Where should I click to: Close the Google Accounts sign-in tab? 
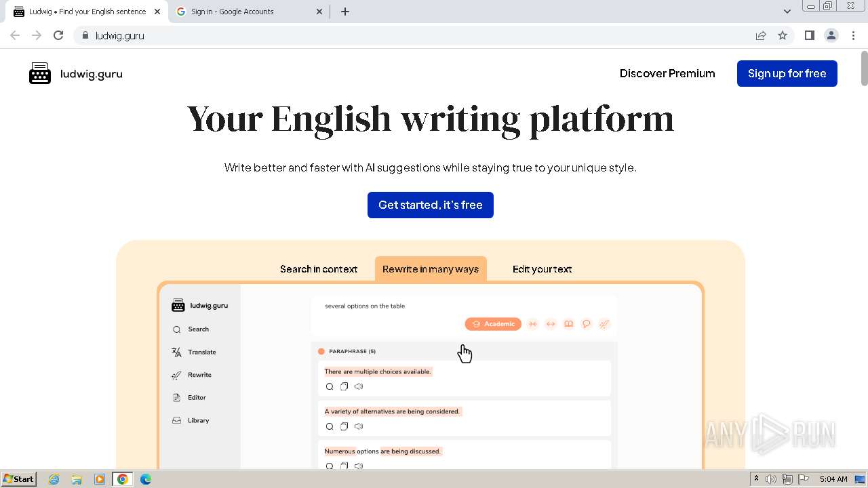point(319,12)
